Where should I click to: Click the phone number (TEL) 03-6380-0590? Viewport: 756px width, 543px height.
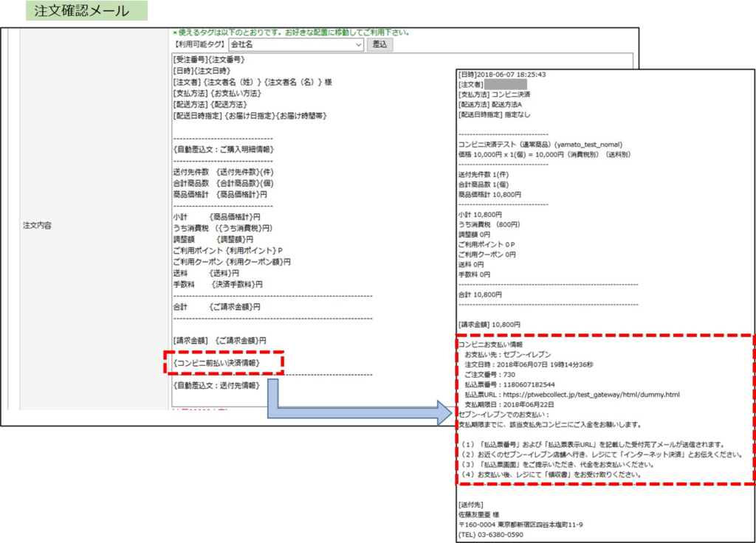pyautogui.click(x=491, y=535)
